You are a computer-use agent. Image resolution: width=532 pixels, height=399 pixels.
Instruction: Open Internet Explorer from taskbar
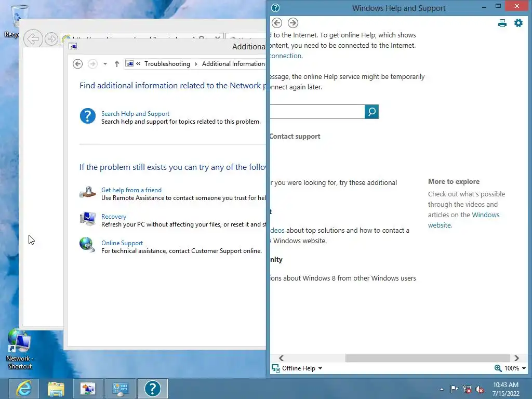[24, 389]
